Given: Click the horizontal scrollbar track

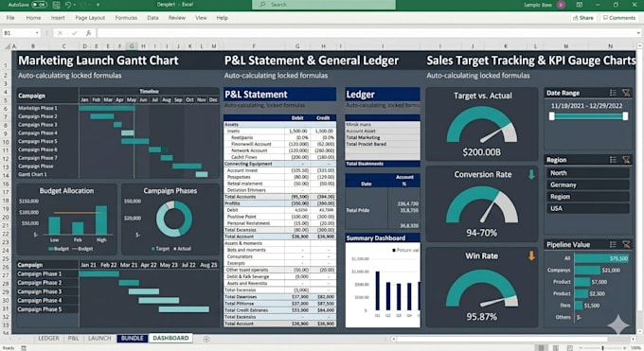Looking at the screenshot, I should coord(513,339).
